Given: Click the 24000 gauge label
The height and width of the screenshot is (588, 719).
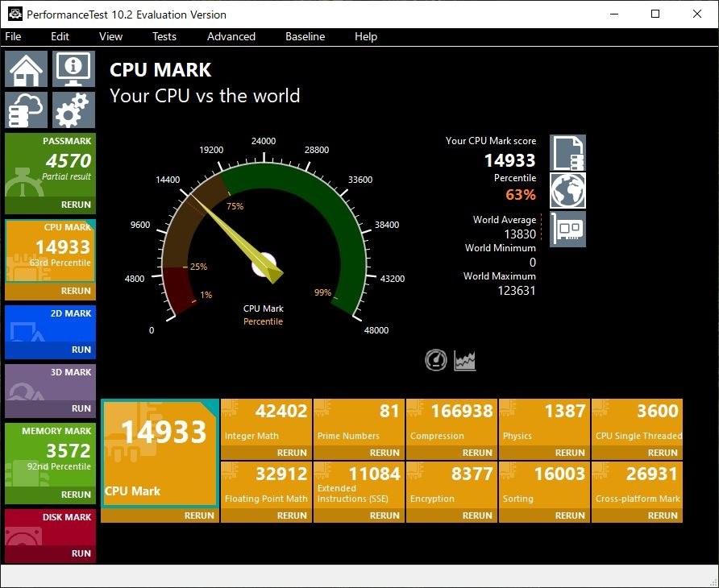Looking at the screenshot, I should (x=264, y=141).
